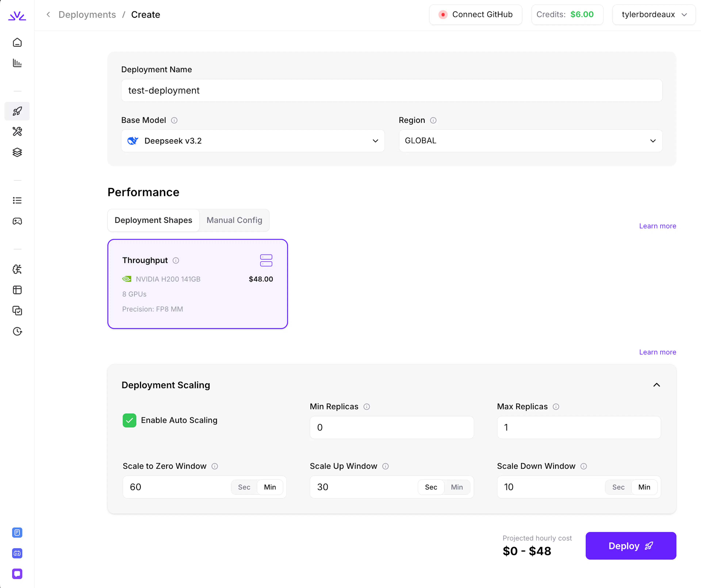Click the Throughput info icon

coord(176,261)
